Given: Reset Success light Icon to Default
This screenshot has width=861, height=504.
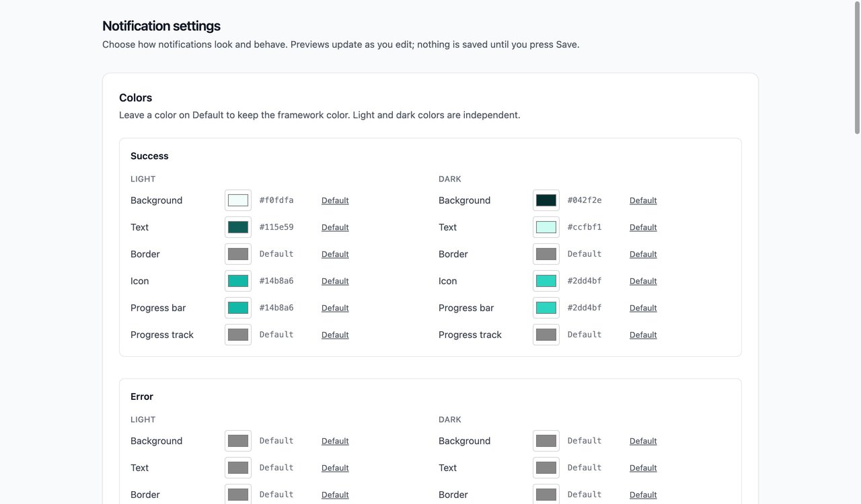Looking at the screenshot, I should [x=335, y=281].
